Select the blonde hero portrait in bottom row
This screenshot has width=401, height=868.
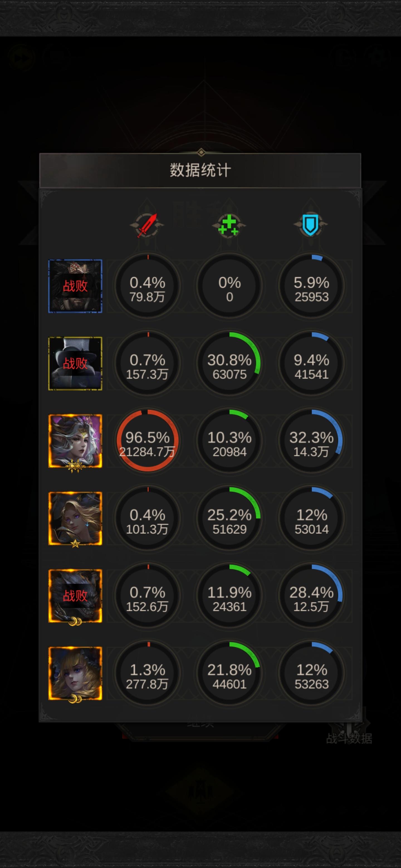[x=75, y=674]
